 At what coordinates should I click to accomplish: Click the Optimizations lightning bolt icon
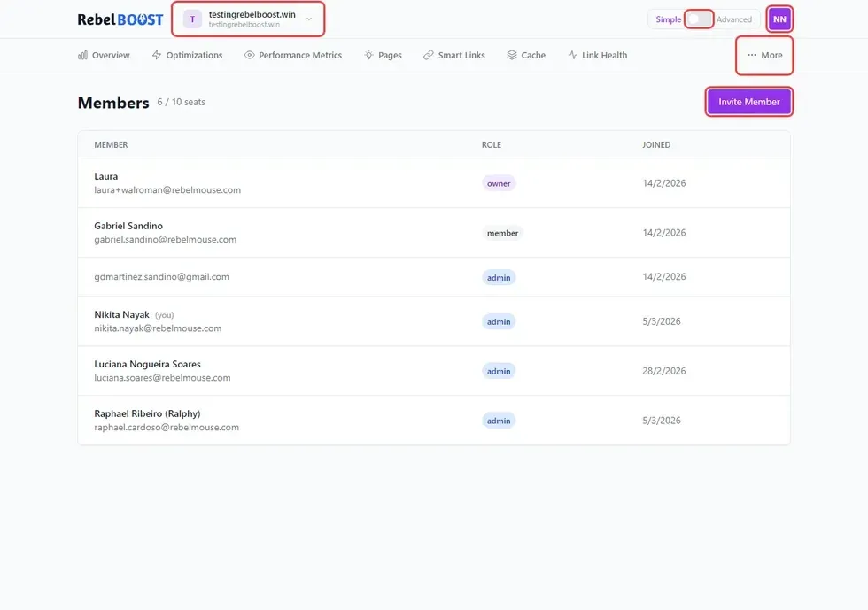(x=157, y=55)
